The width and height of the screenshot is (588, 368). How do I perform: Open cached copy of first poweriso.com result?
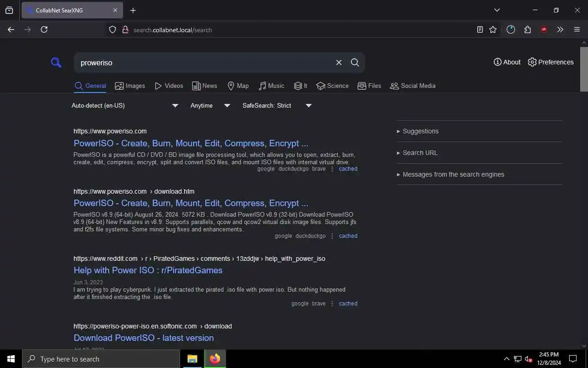point(348,169)
